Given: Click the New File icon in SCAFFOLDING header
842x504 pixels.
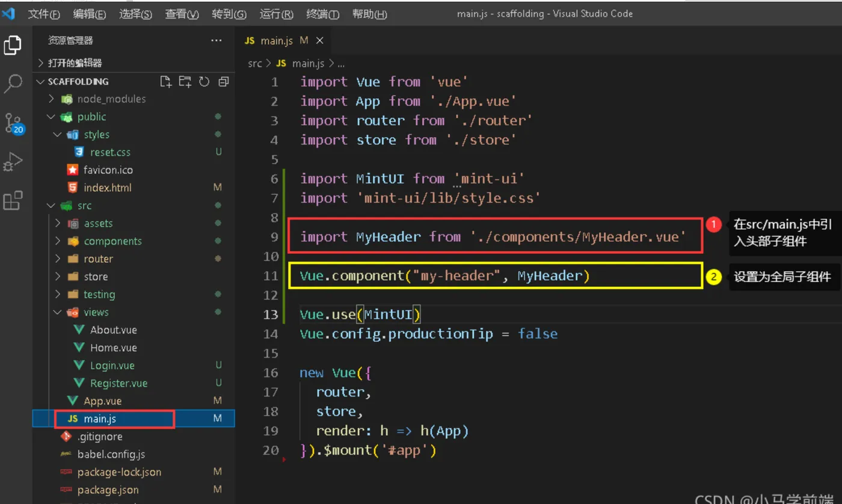Looking at the screenshot, I should [165, 81].
